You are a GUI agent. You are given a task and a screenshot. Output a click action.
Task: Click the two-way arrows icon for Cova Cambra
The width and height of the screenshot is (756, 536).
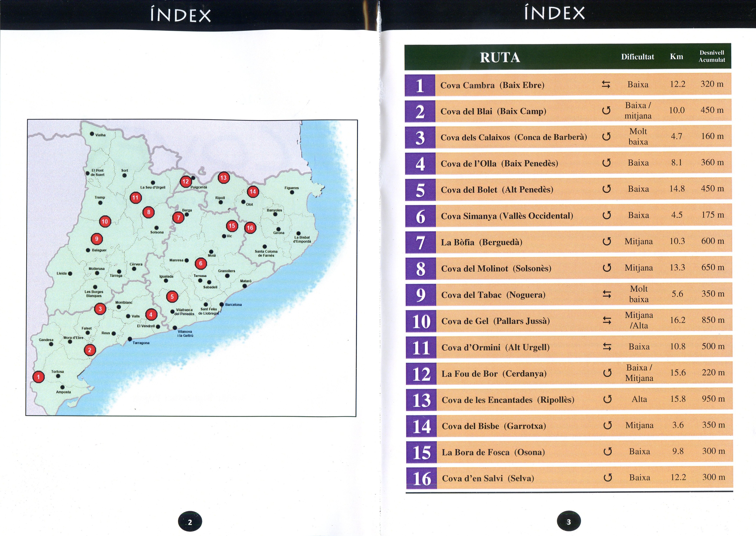(x=606, y=85)
